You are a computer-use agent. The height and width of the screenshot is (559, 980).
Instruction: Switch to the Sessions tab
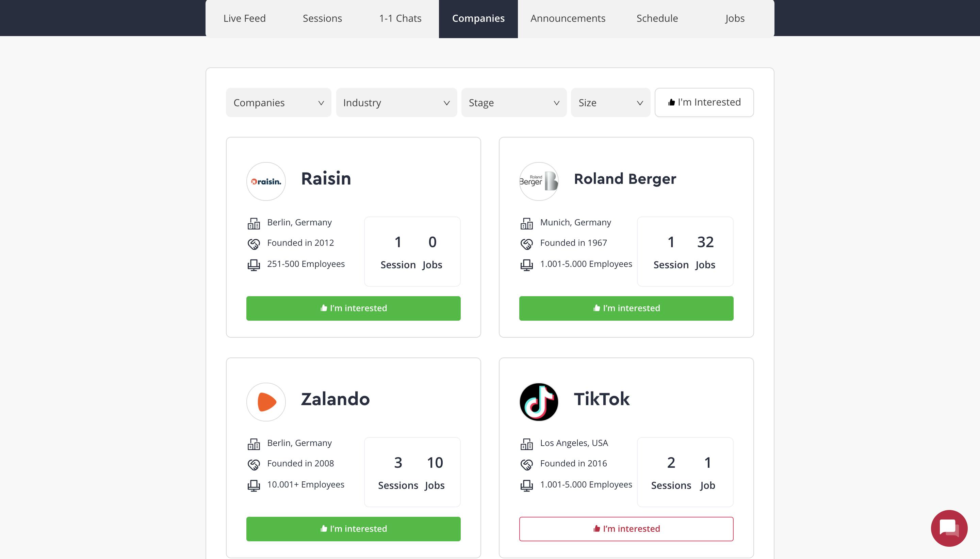pos(322,18)
